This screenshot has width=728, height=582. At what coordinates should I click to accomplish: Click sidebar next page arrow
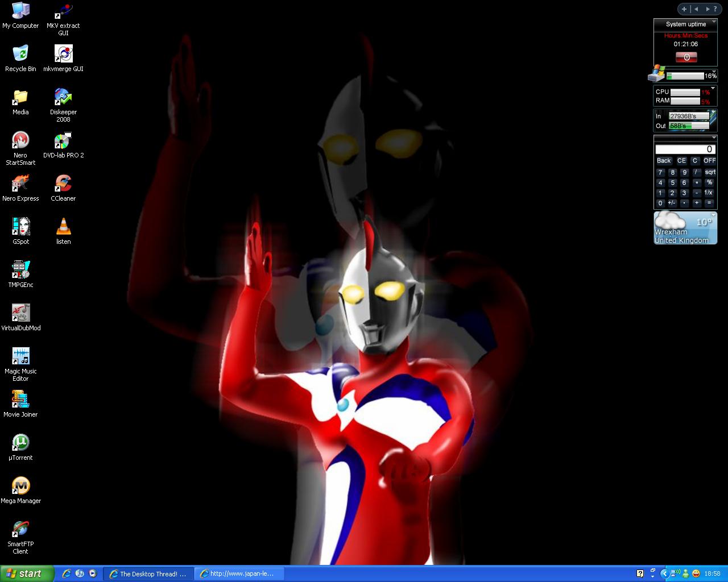pyautogui.click(x=708, y=9)
